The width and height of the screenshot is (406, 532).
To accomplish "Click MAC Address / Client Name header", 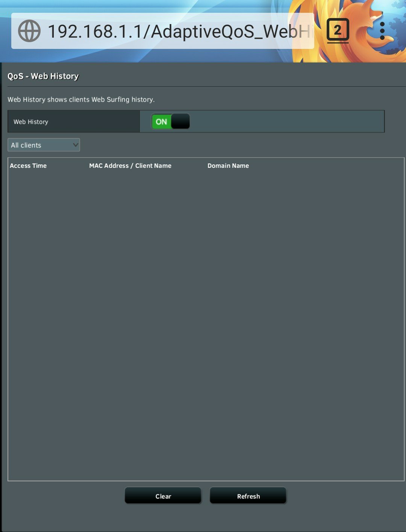I will tap(130, 166).
